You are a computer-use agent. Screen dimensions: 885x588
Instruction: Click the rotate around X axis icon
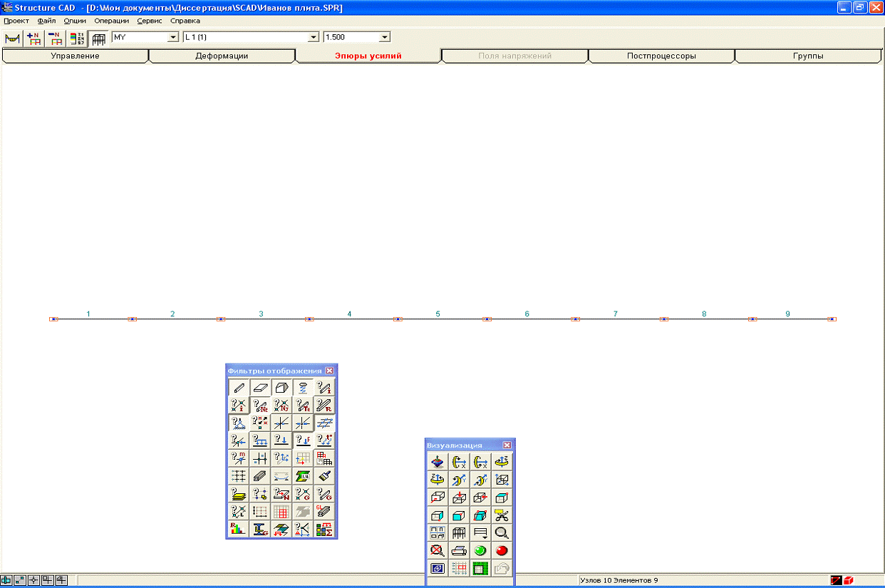coord(459,462)
